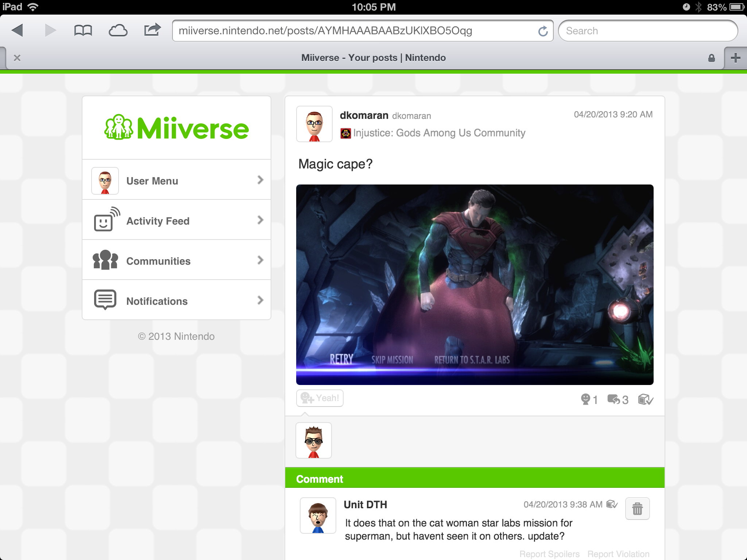The image size is (747, 560).
Task: Tap the share arrow icon
Action: click(x=152, y=30)
